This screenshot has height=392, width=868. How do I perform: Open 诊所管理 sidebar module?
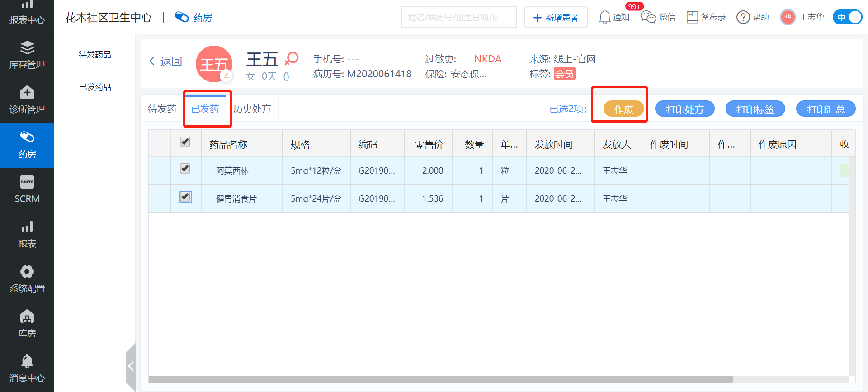(27, 100)
